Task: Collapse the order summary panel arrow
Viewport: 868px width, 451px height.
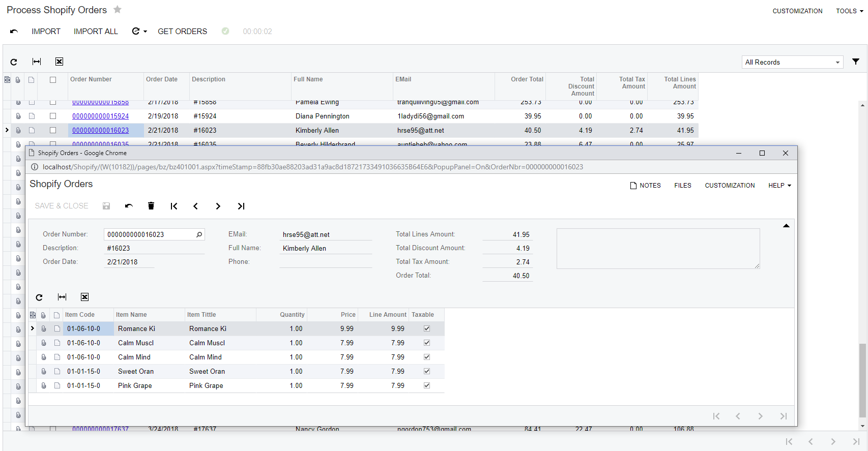Action: (786, 225)
